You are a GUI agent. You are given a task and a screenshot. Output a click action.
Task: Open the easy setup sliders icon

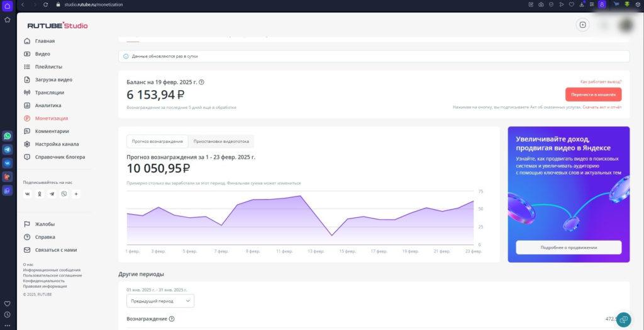(592, 4)
